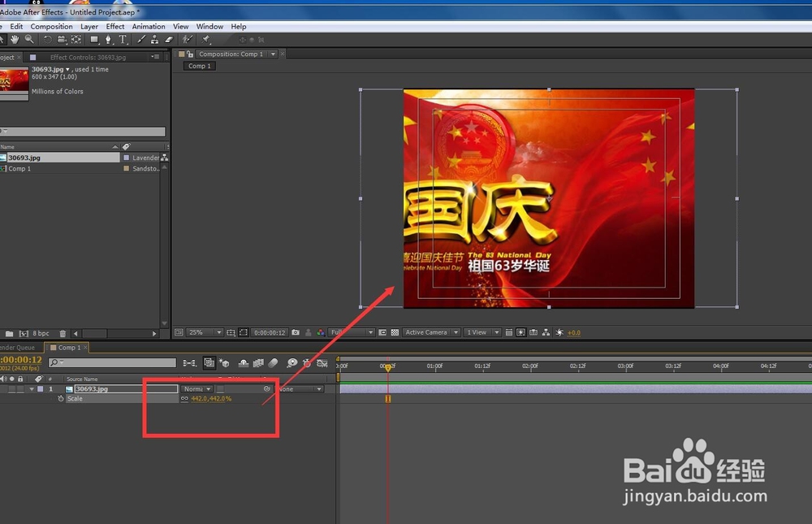Open the Active Camera dropdown
This screenshot has height=524, width=812.
[x=431, y=332]
